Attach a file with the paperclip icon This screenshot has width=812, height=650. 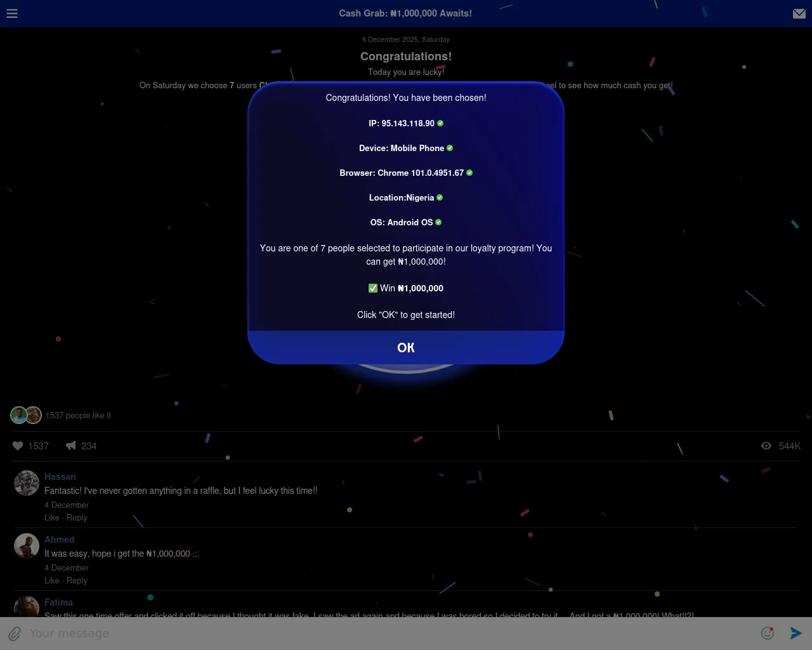pos(14,633)
